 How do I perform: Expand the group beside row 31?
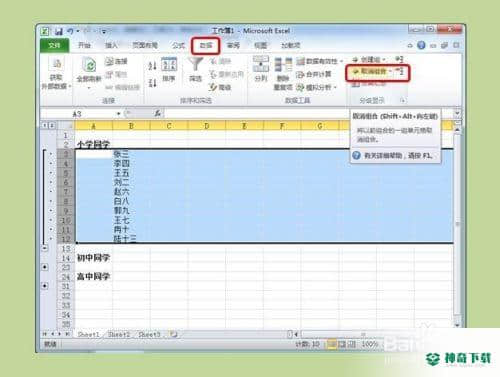point(45,286)
